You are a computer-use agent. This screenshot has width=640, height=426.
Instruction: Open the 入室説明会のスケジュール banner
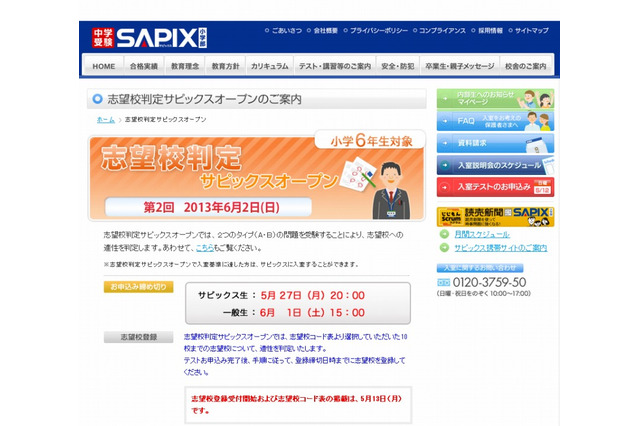pyautogui.click(x=495, y=165)
